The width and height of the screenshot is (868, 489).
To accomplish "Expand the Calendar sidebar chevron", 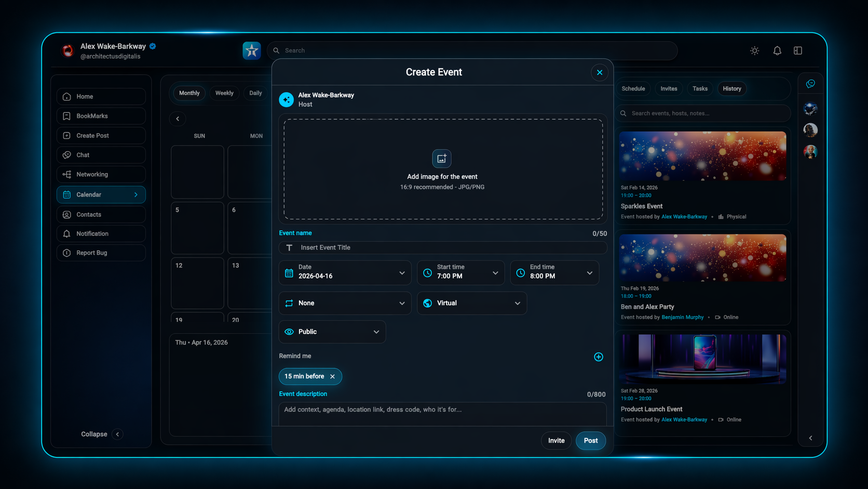I will point(136,195).
